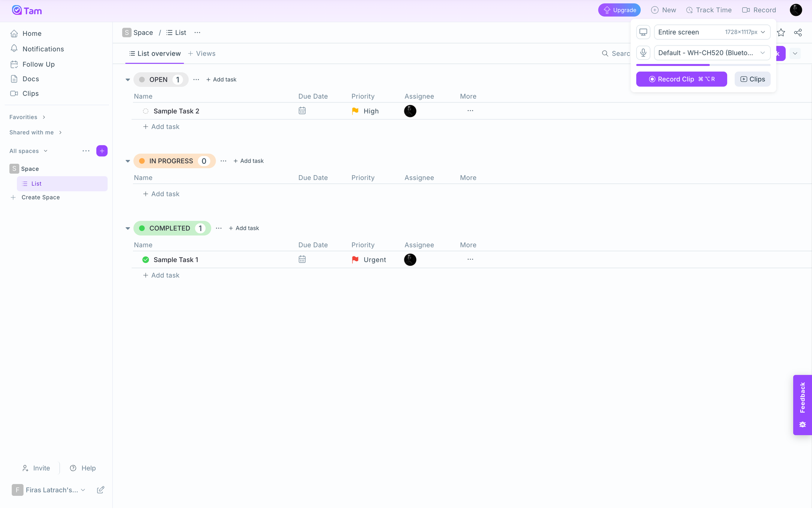Click the microphone icon in record panel

pyautogui.click(x=643, y=53)
